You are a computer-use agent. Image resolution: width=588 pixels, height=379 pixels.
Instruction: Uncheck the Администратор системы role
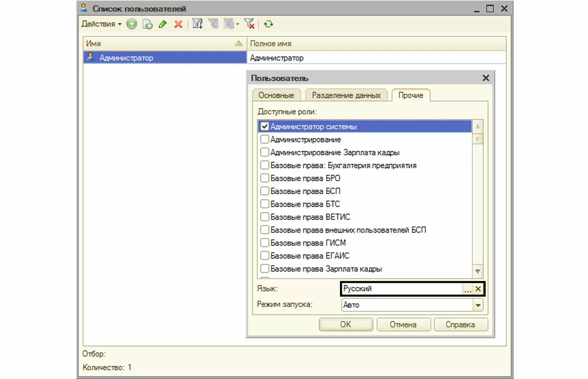265,126
